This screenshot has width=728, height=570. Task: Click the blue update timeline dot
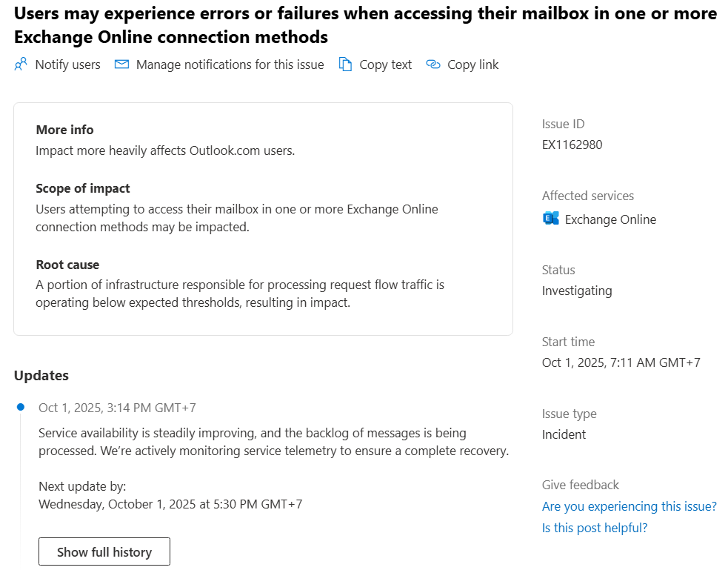pos(21,407)
